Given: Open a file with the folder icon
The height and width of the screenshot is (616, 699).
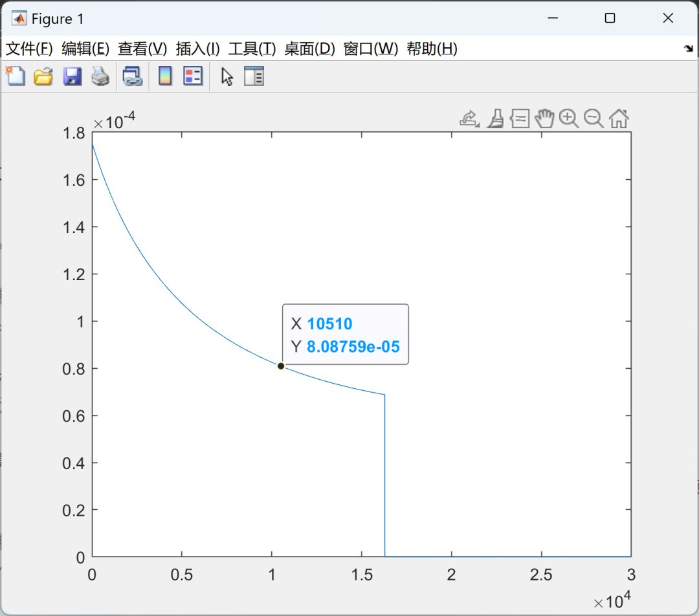Looking at the screenshot, I should [x=43, y=76].
